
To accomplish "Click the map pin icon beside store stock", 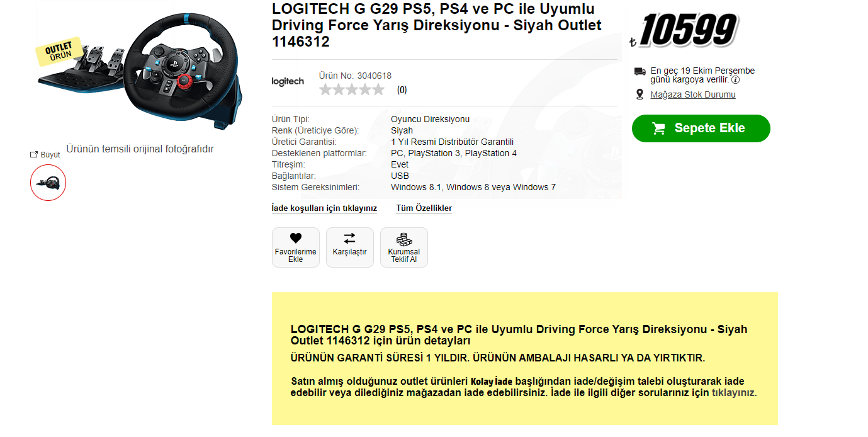I will click(x=640, y=94).
